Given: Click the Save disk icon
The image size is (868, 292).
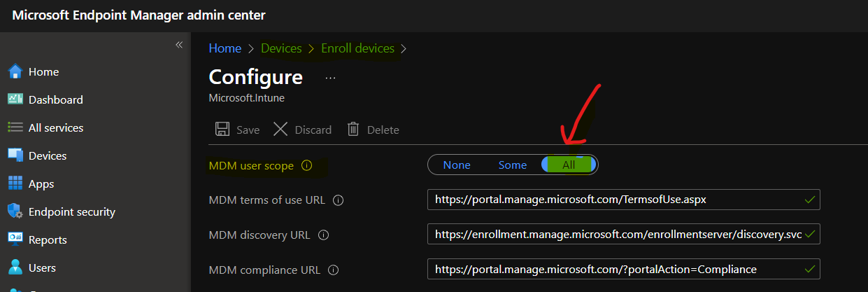Looking at the screenshot, I should click(x=222, y=129).
